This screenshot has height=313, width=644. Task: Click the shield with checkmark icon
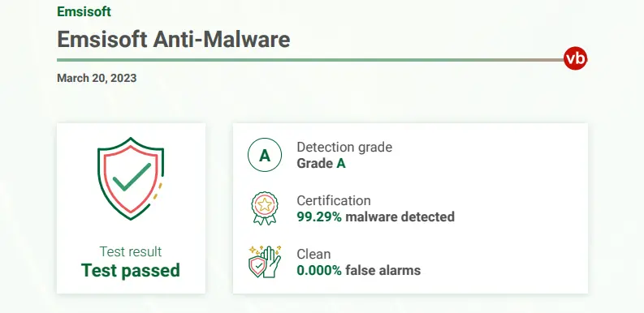click(131, 178)
